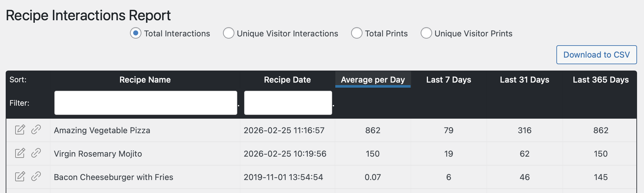
Task: Click edit icon for Virgin Rosemary Mojito
Action: click(20, 153)
